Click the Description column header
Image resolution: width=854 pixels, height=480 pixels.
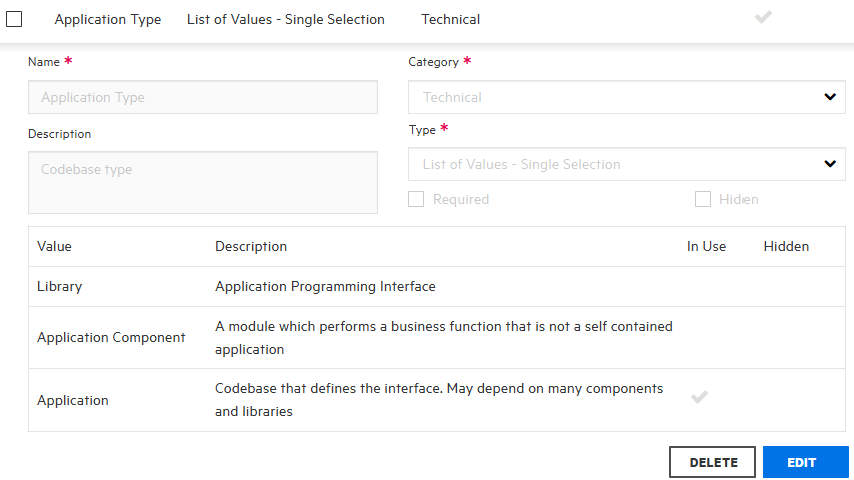click(251, 246)
